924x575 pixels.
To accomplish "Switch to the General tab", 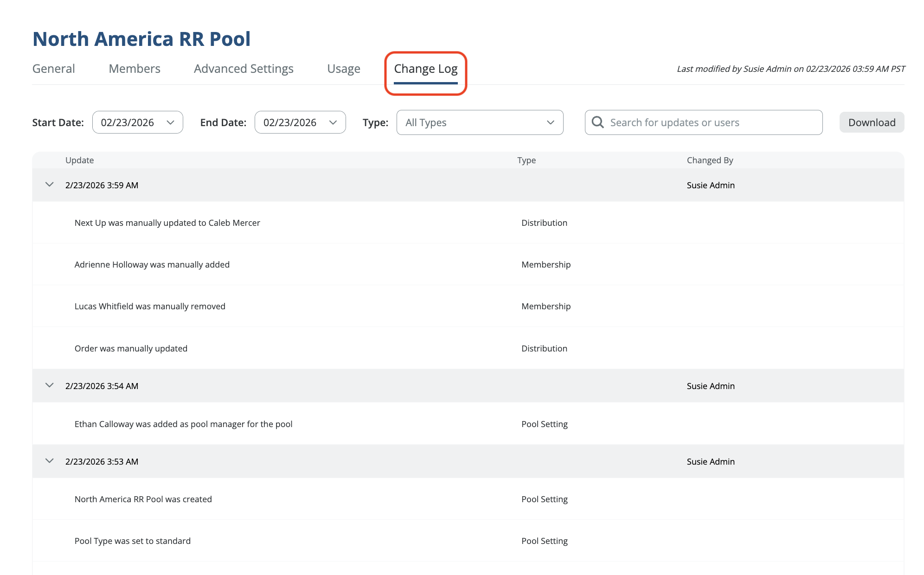I will point(53,69).
